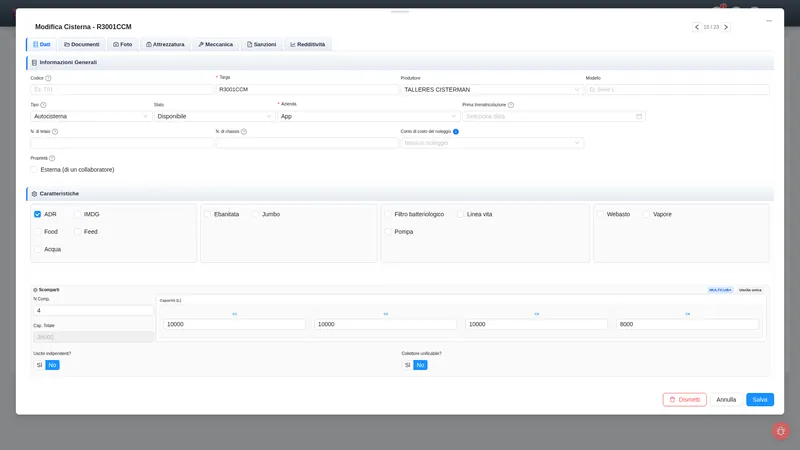The height and width of the screenshot is (450, 800).
Task: Tick the Food checkbox
Action: [37, 232]
